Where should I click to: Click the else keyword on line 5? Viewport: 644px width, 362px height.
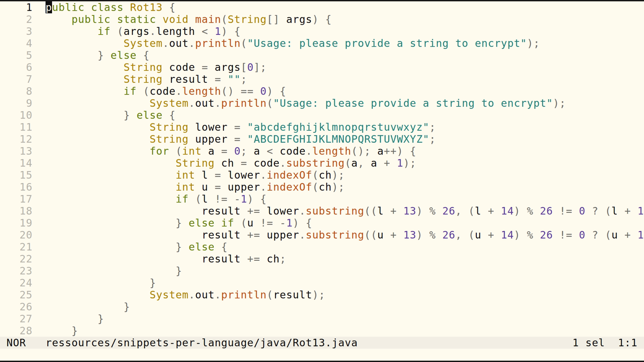click(123, 55)
